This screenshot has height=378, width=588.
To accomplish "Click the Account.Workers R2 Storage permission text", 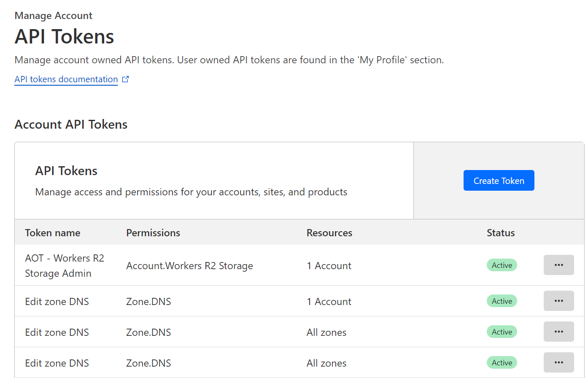I will click(189, 266).
